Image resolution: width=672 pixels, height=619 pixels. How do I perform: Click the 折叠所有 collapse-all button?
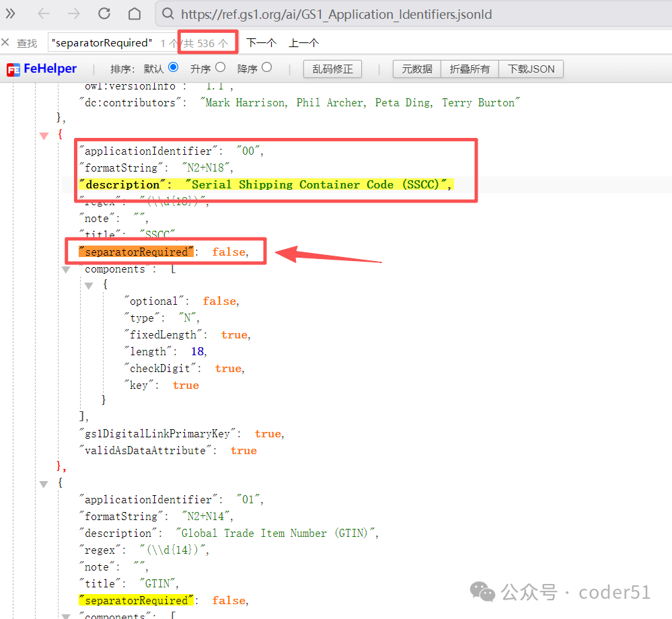[x=470, y=69]
